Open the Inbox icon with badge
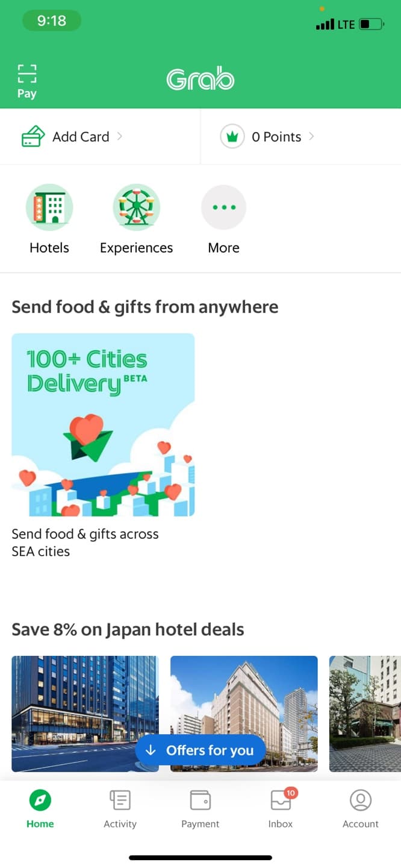 281,800
